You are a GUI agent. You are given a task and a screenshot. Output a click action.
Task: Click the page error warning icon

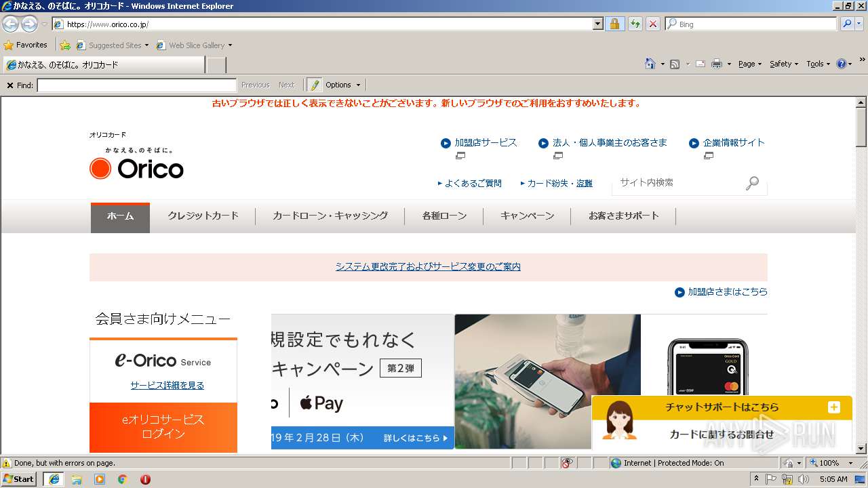(x=7, y=463)
